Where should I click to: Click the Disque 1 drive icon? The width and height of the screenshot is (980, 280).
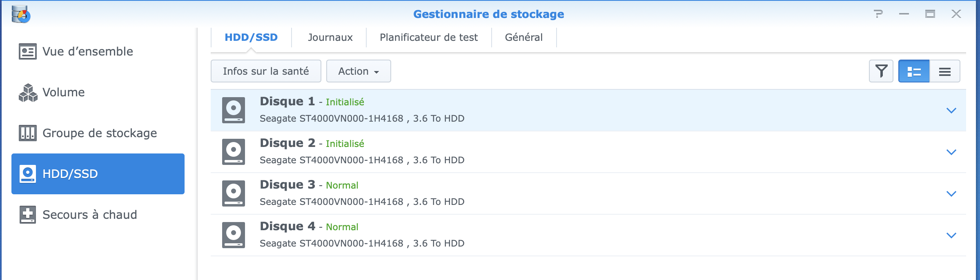pos(234,110)
